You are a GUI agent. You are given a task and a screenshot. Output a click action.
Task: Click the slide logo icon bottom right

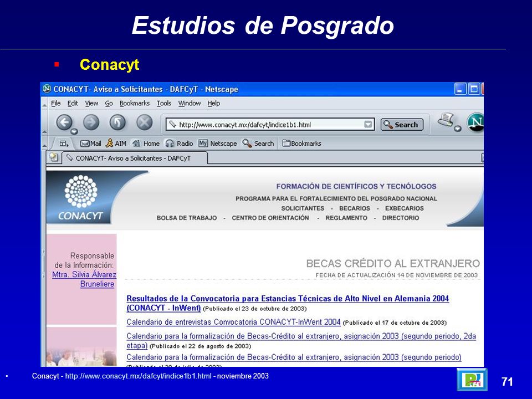tap(472, 380)
